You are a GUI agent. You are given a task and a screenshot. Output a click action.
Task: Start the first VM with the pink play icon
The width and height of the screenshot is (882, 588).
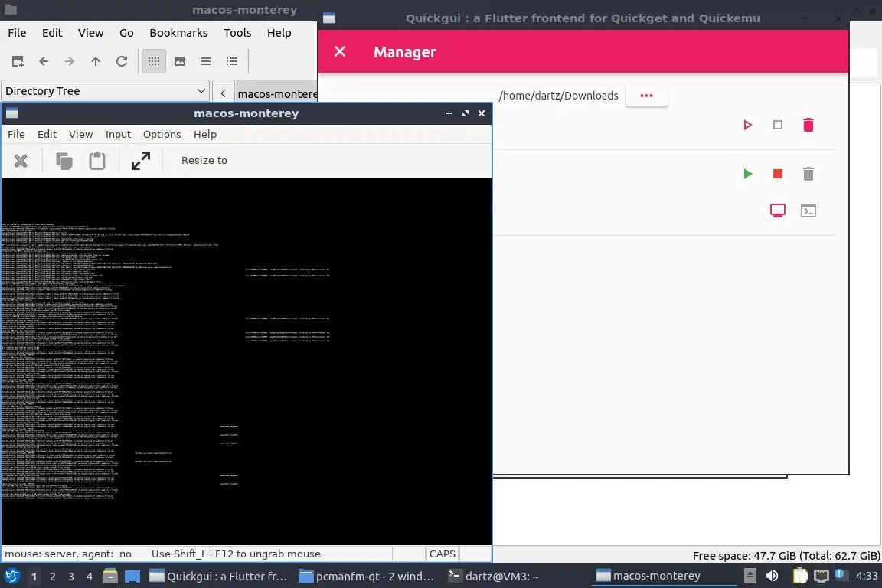pos(747,125)
